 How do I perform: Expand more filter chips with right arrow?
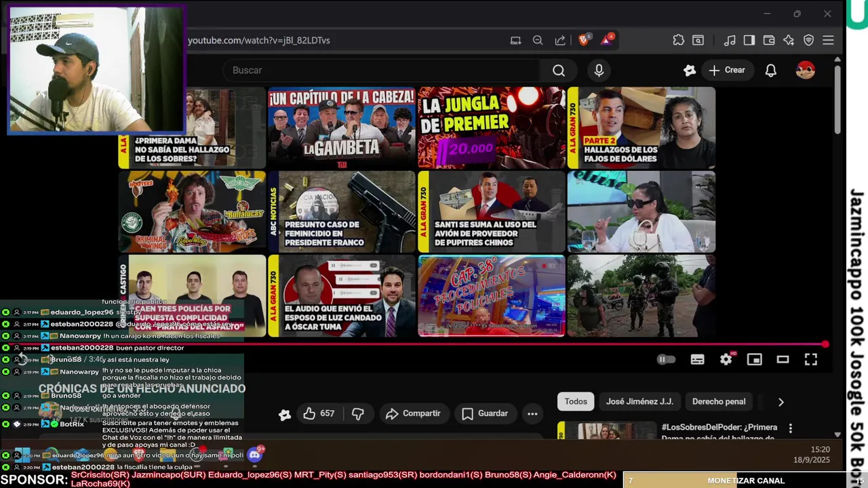point(781,402)
